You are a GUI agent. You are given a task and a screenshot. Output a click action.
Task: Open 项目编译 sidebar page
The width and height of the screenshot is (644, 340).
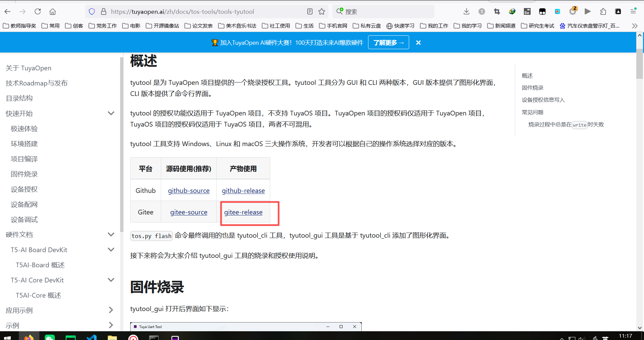pos(24,159)
